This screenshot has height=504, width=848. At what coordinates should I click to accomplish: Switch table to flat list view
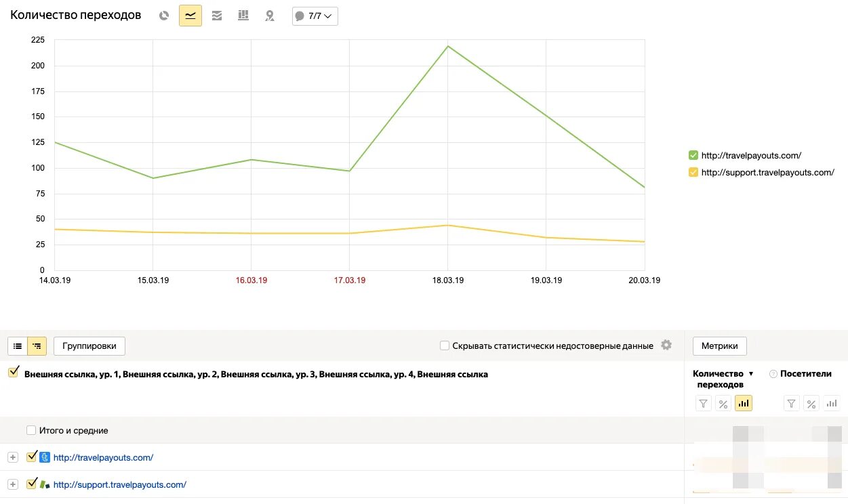[x=18, y=345]
